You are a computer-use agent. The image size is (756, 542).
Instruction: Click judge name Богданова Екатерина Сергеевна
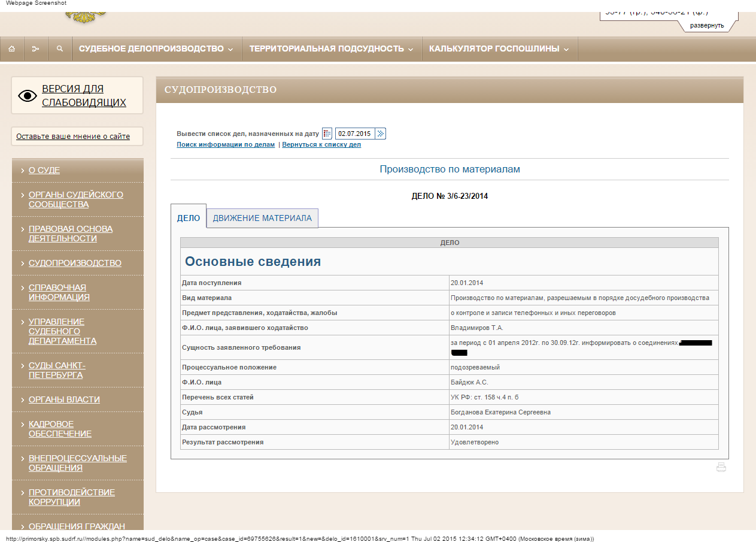click(500, 412)
